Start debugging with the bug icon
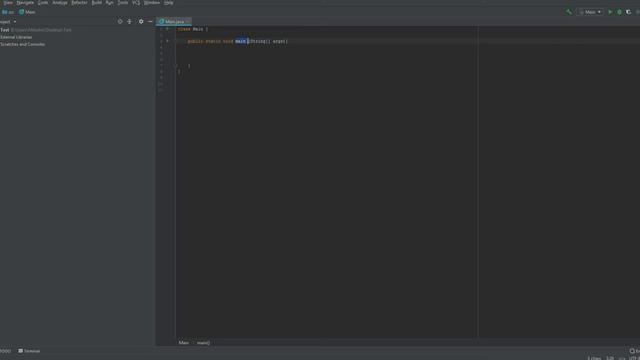This screenshot has height=360, width=640. pos(619,12)
